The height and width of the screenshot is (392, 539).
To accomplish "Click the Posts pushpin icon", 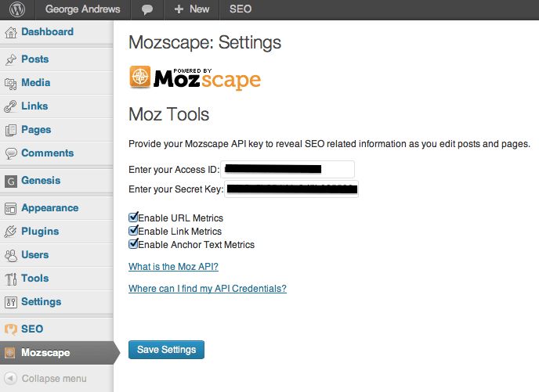I will click(x=11, y=59).
